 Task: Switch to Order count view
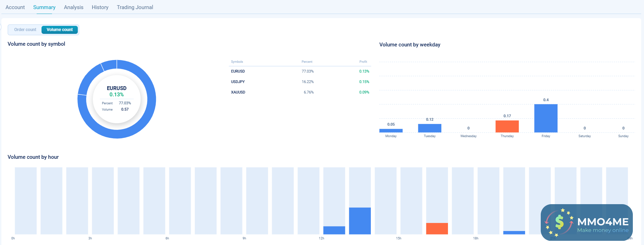25,30
